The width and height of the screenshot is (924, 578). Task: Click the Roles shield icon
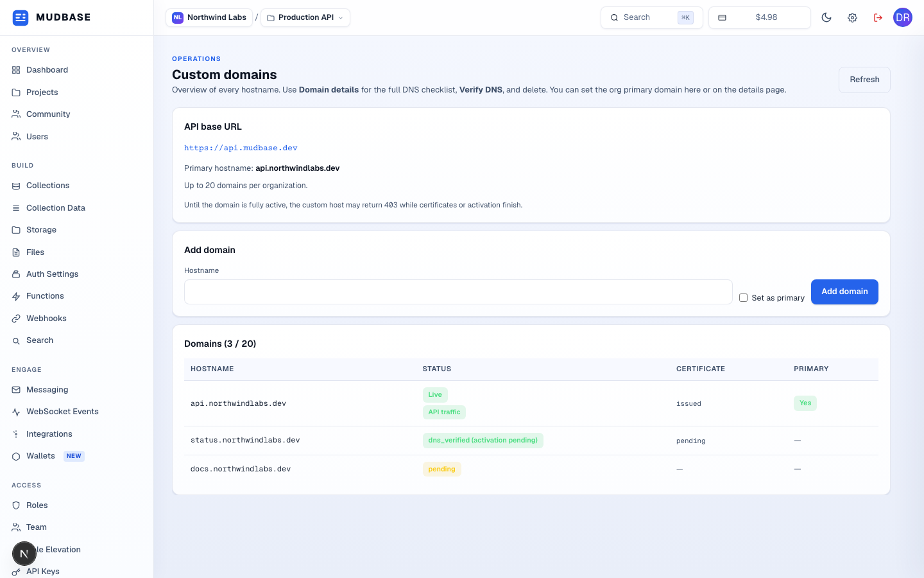(16, 505)
